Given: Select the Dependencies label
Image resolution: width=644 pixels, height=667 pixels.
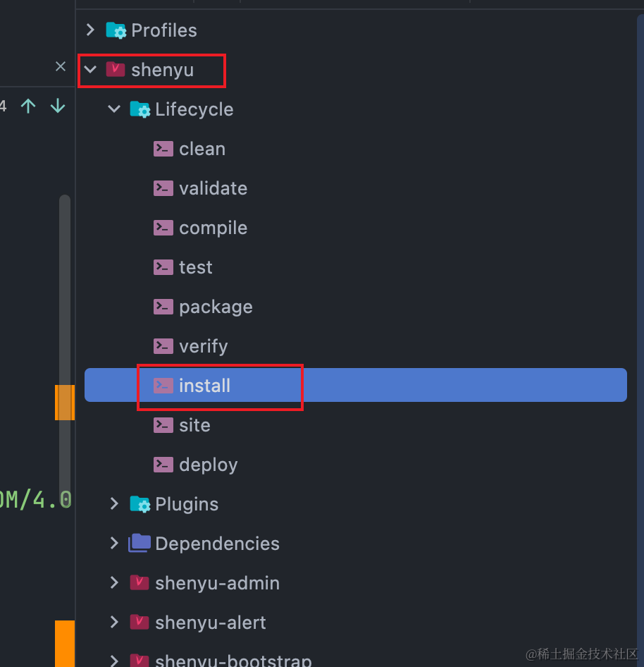Looking at the screenshot, I should (x=218, y=544).
